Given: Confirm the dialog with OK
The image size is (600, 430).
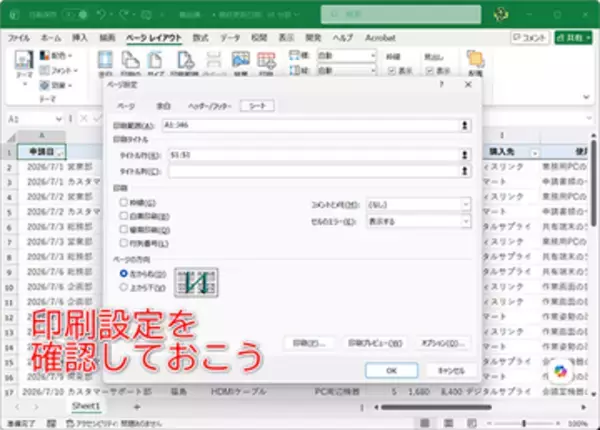Looking at the screenshot, I should pos(391,370).
